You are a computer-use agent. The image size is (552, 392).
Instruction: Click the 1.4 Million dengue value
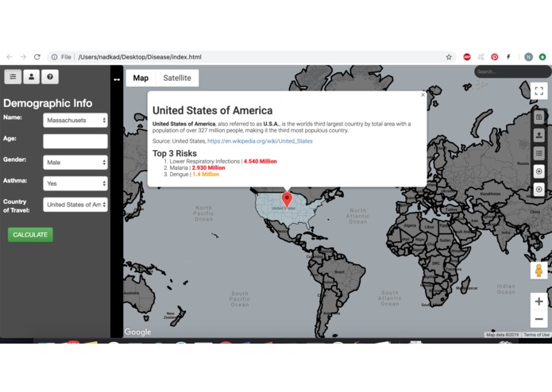206,174
